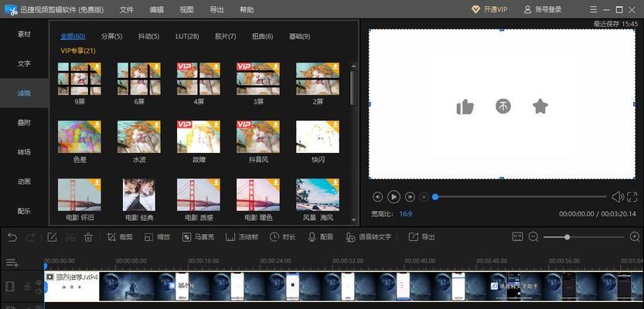Toggle video track visibility eye

click(x=39, y=282)
